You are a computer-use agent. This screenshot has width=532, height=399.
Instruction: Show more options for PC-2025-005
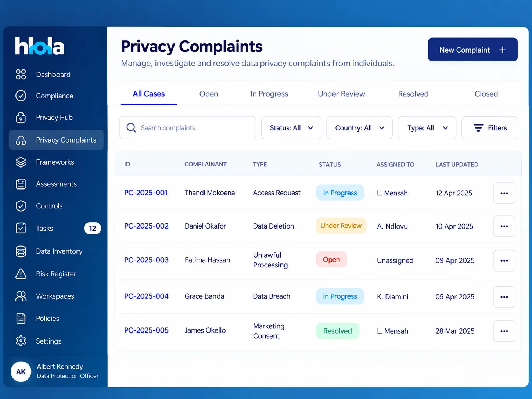pos(504,331)
